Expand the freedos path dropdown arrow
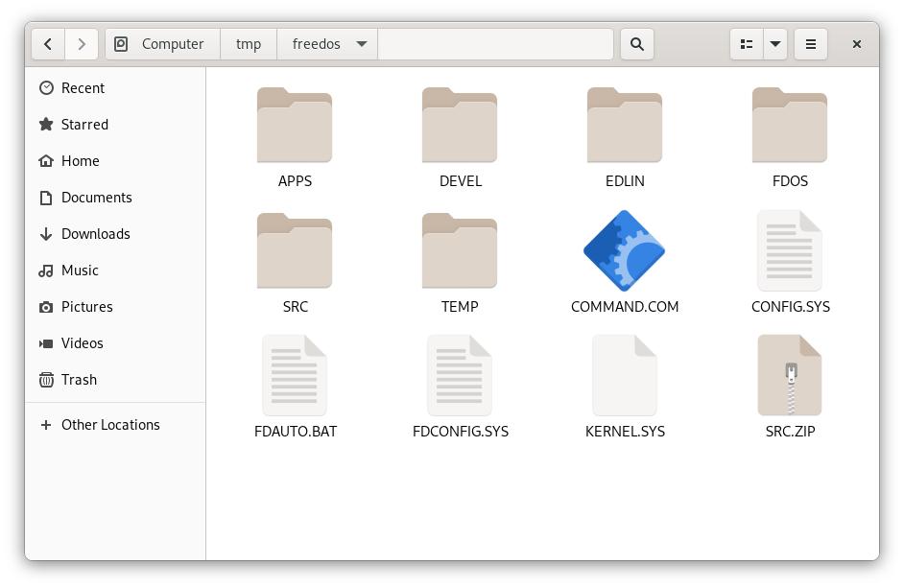This screenshot has height=588, width=904. point(362,44)
